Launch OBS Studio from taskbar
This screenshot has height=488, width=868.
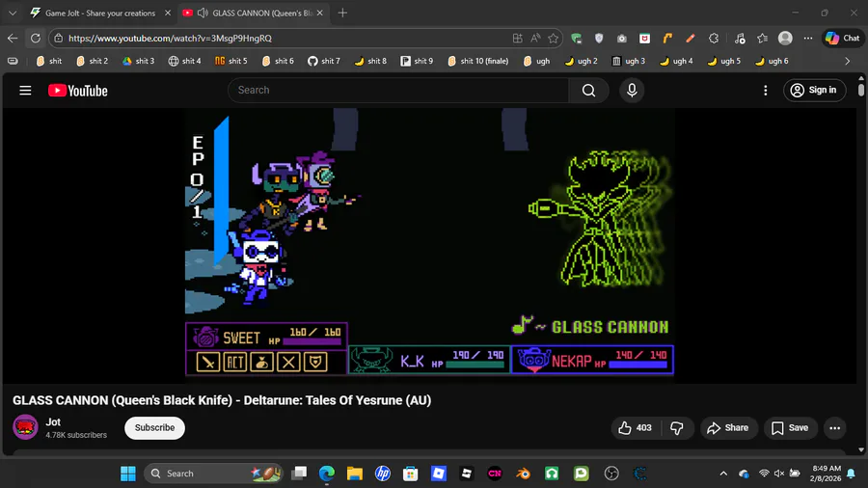click(x=611, y=474)
